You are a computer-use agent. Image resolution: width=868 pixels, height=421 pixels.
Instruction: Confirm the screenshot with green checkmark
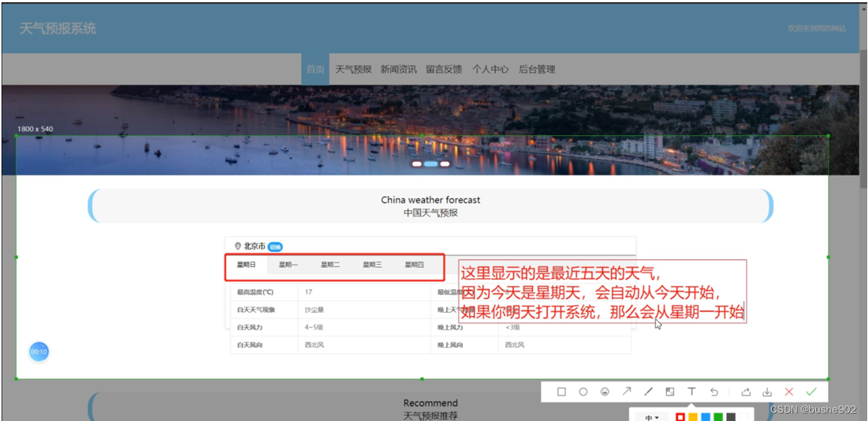[x=811, y=392]
